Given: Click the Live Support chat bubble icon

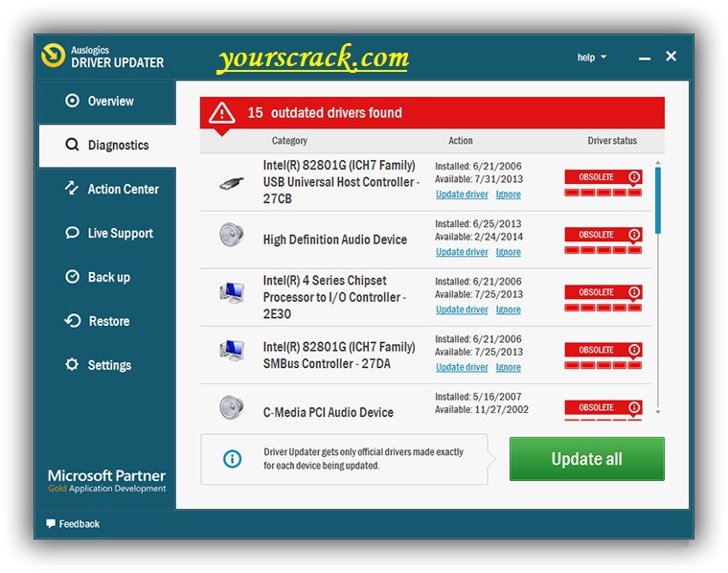Looking at the screenshot, I should (x=72, y=232).
